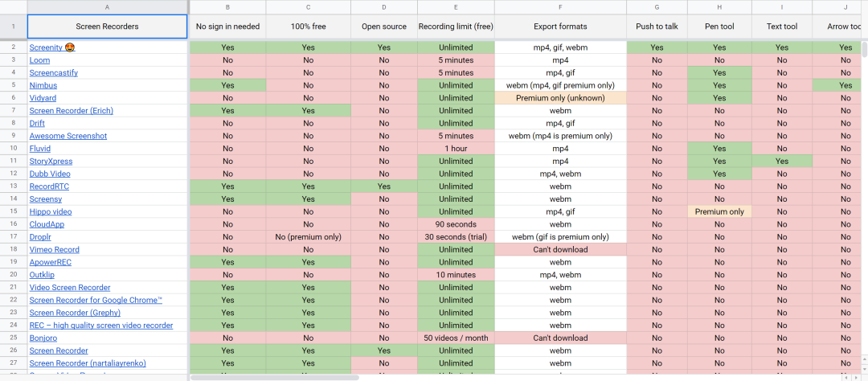Click the Recording limit (free) header cell
The image size is (868, 381).
click(x=456, y=27)
